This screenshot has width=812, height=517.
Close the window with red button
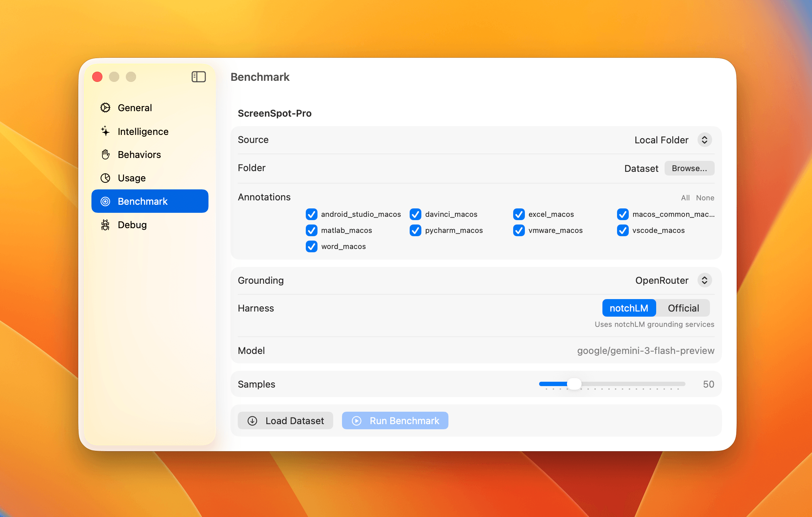pyautogui.click(x=97, y=77)
